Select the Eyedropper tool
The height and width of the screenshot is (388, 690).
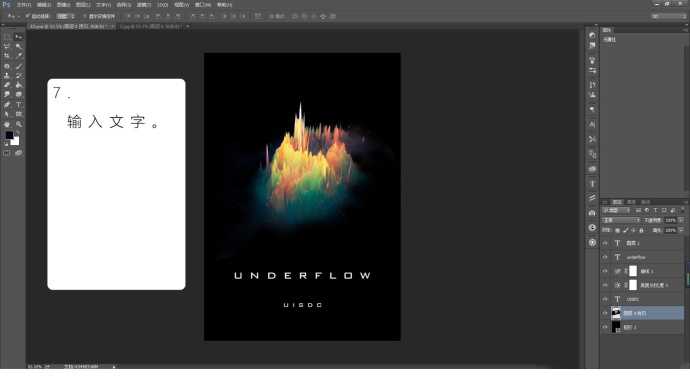[18, 56]
